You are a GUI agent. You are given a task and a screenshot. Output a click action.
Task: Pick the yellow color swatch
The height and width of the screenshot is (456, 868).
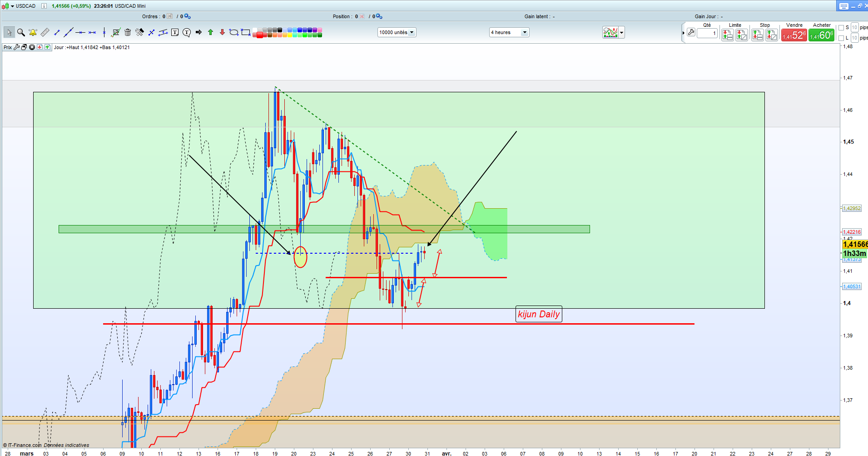[x=288, y=35]
